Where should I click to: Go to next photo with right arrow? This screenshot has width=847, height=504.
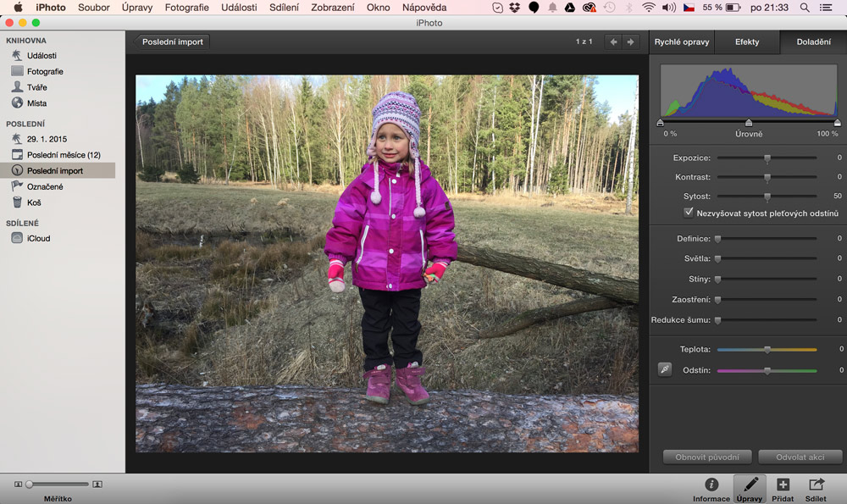[629, 42]
